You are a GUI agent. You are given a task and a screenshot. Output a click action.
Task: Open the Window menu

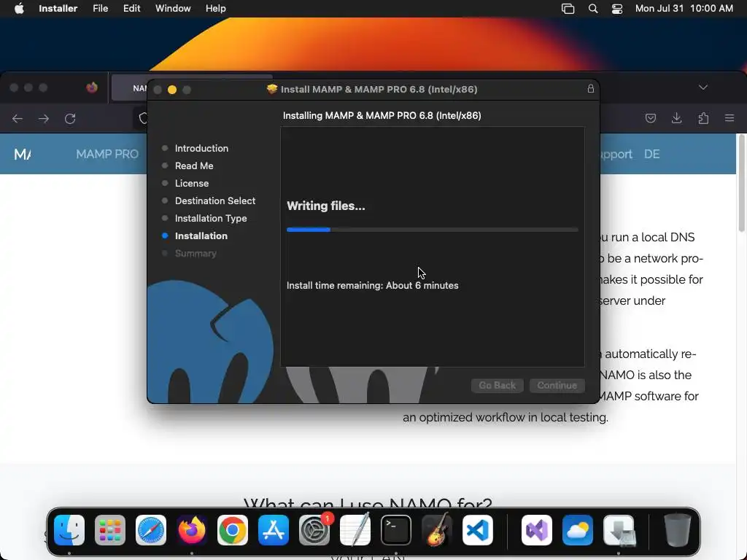tap(173, 9)
